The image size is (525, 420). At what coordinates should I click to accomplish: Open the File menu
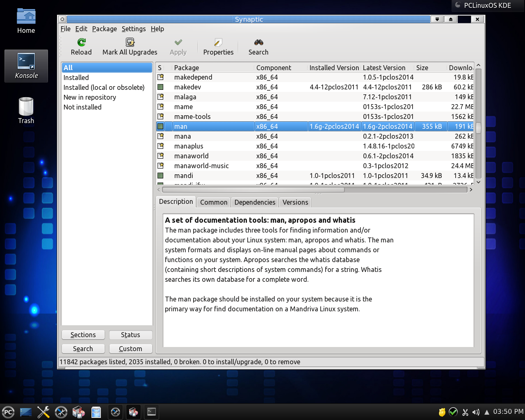click(x=66, y=29)
